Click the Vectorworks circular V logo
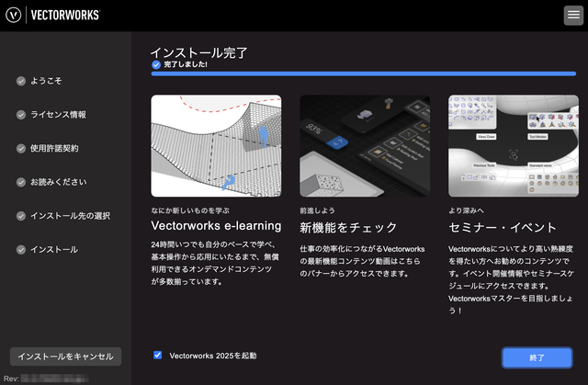 (14, 15)
